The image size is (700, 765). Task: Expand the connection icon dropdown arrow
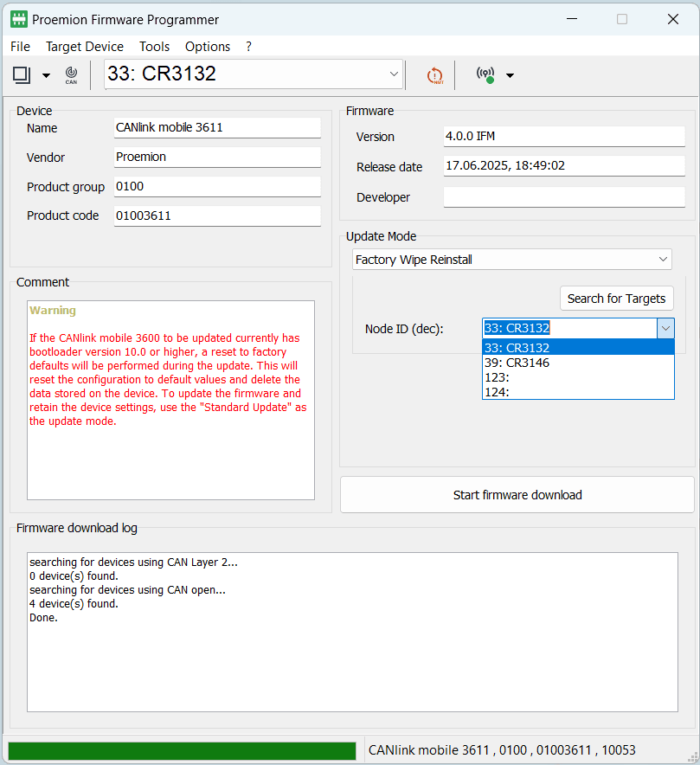(510, 76)
